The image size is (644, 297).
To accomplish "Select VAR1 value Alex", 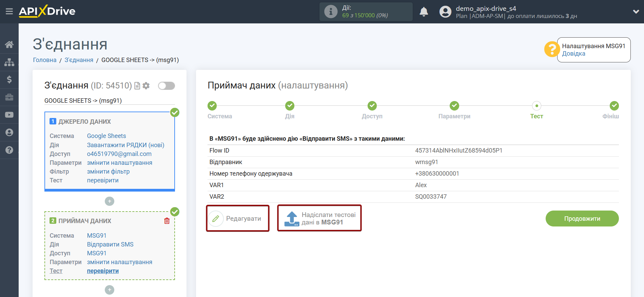I will coord(421,185).
